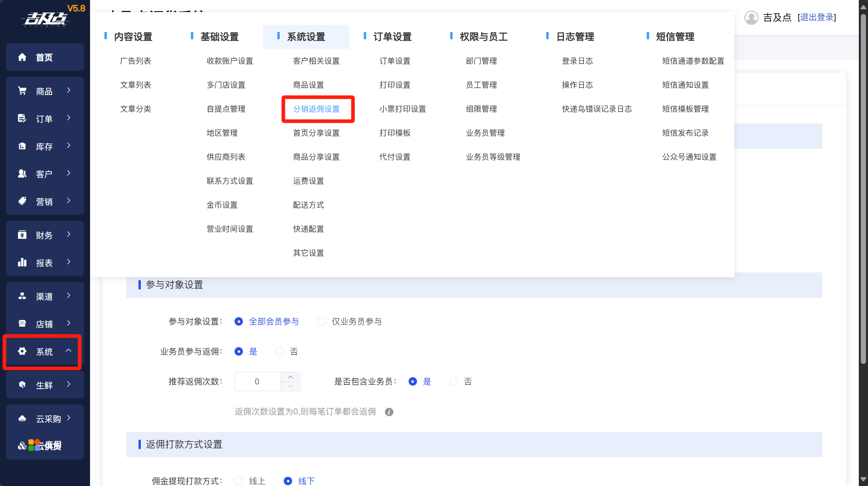
Task: Open the 员工管理 menu link
Action: (481, 85)
